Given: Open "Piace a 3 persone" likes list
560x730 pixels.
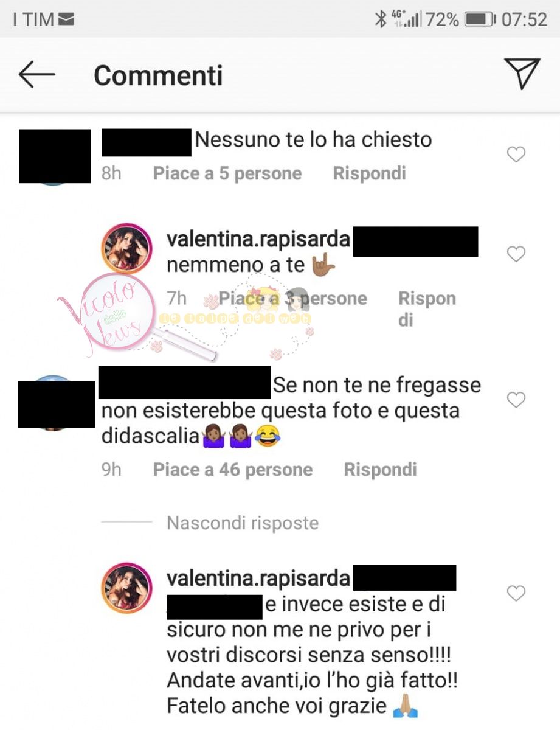Looking at the screenshot, I should tap(293, 299).
